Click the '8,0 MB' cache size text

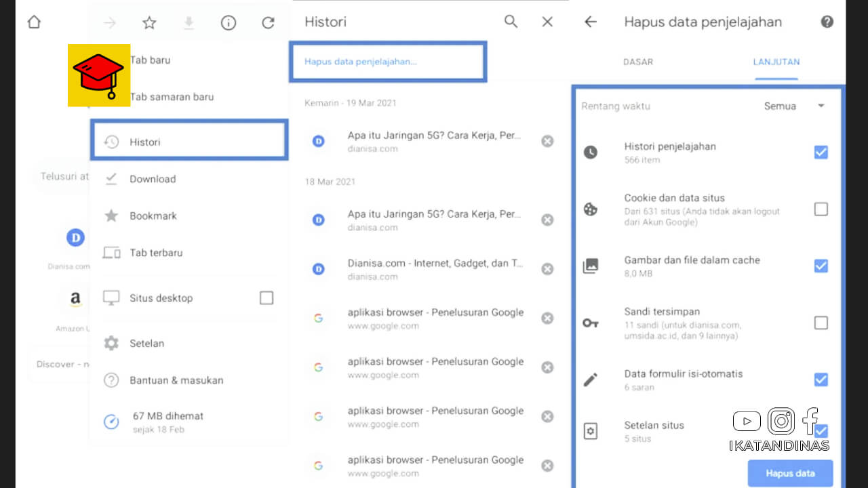(637, 274)
